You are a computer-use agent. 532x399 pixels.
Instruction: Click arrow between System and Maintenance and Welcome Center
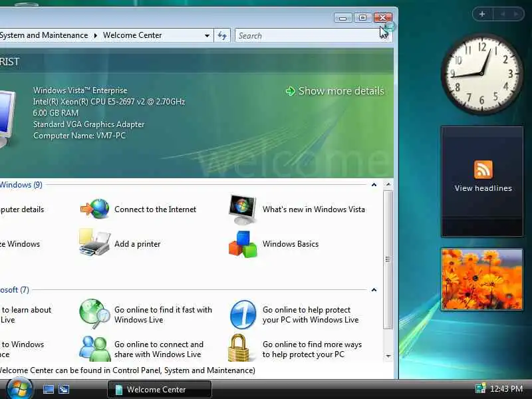(x=96, y=36)
